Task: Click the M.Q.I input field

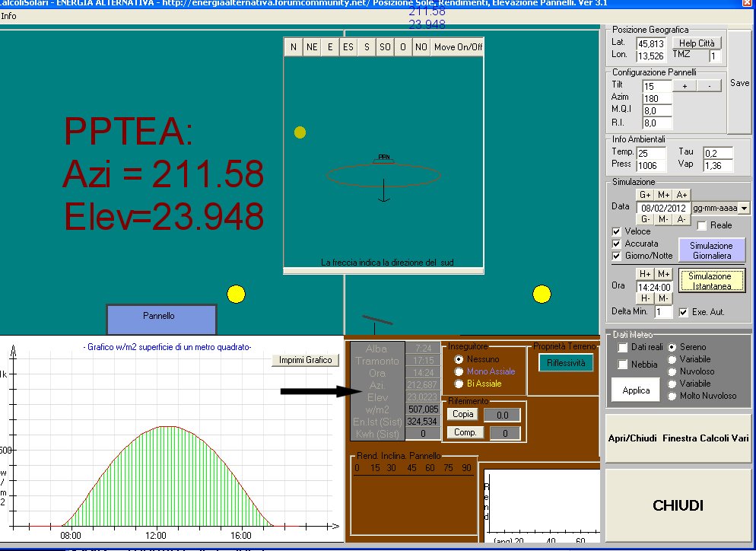Action: point(657,110)
